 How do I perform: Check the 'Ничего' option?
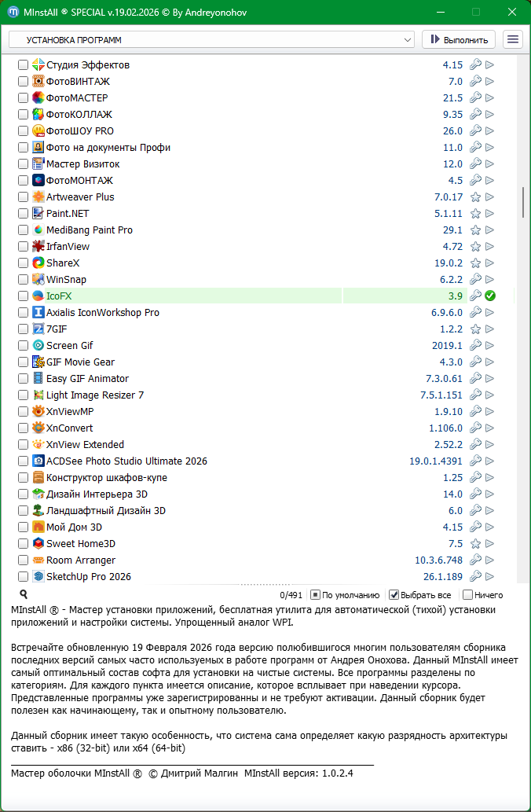click(468, 595)
